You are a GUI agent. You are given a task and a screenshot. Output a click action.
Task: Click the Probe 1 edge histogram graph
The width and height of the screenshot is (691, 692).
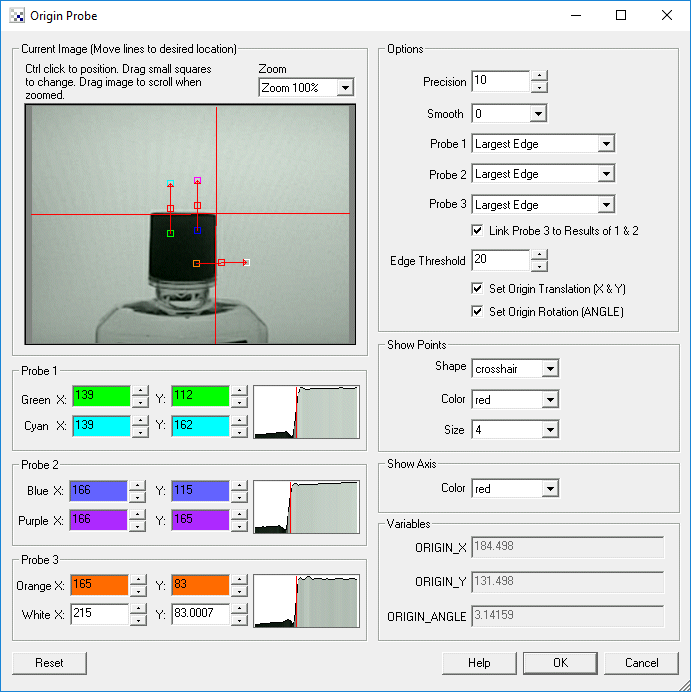coord(306,411)
